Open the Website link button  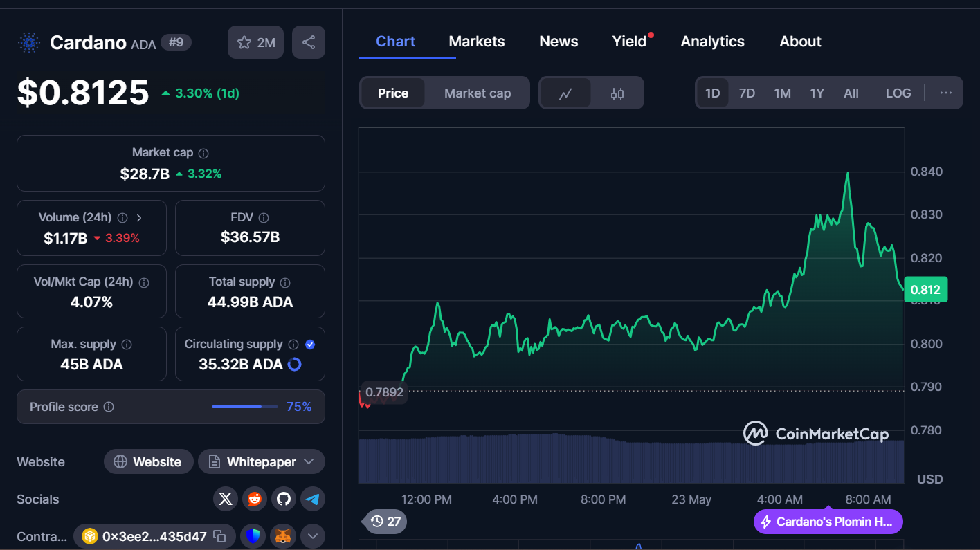[x=148, y=461]
